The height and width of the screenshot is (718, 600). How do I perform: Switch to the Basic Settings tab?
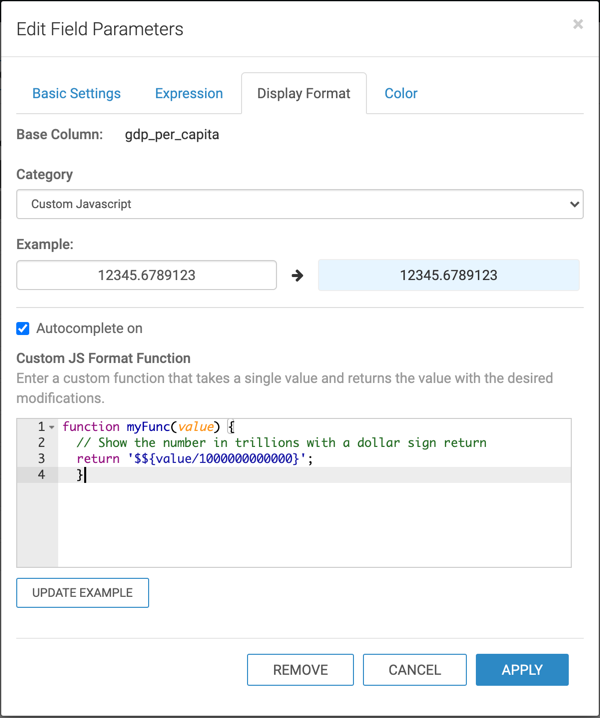76,93
